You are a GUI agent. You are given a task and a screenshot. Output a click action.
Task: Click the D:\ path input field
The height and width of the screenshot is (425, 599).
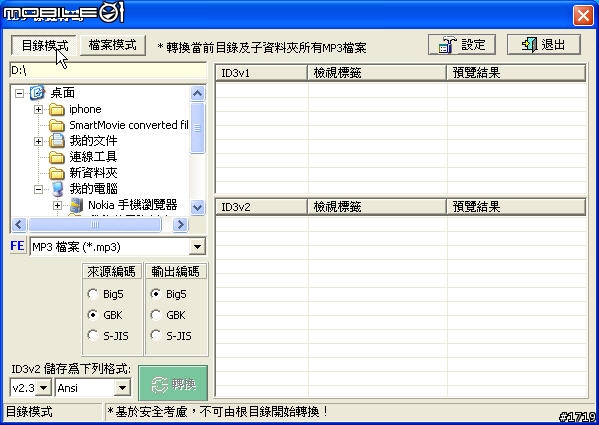click(108, 71)
